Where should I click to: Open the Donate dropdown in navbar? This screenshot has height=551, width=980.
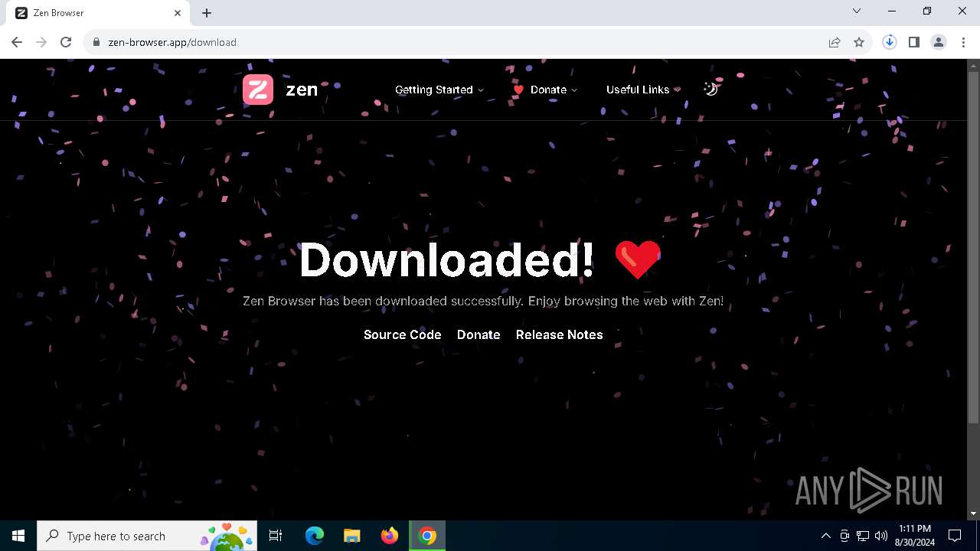tap(545, 90)
